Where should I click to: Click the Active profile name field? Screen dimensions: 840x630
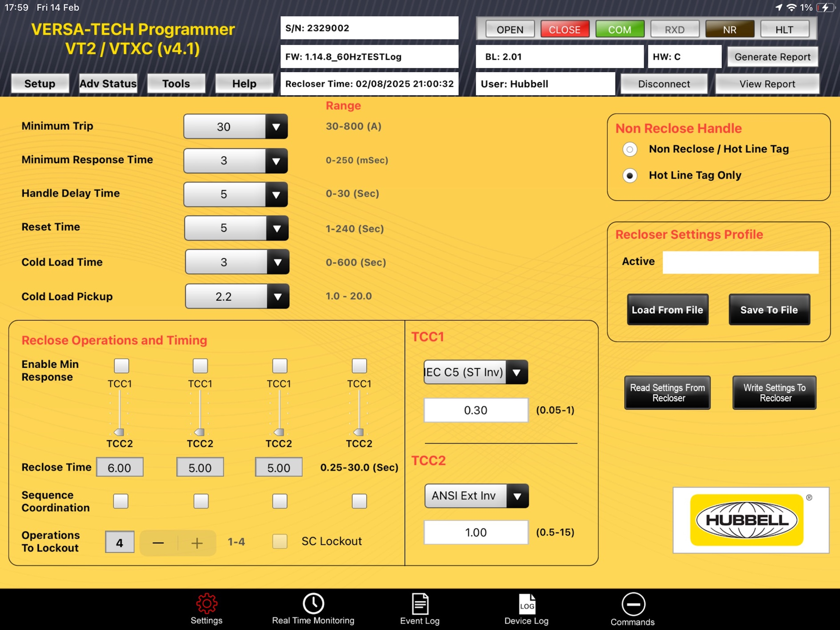(740, 262)
